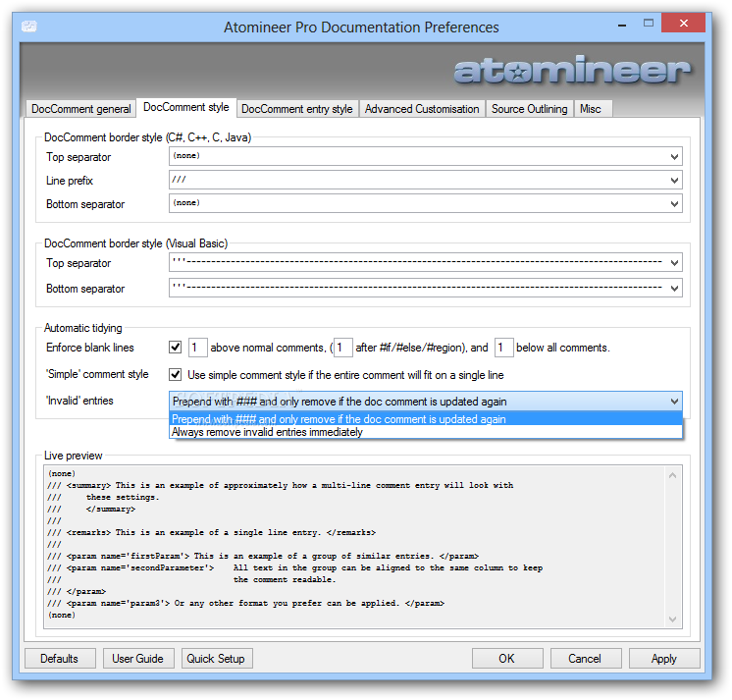Viewport: 732px width, 700px height.
Task: Apply the preference changes
Action: coord(664,659)
